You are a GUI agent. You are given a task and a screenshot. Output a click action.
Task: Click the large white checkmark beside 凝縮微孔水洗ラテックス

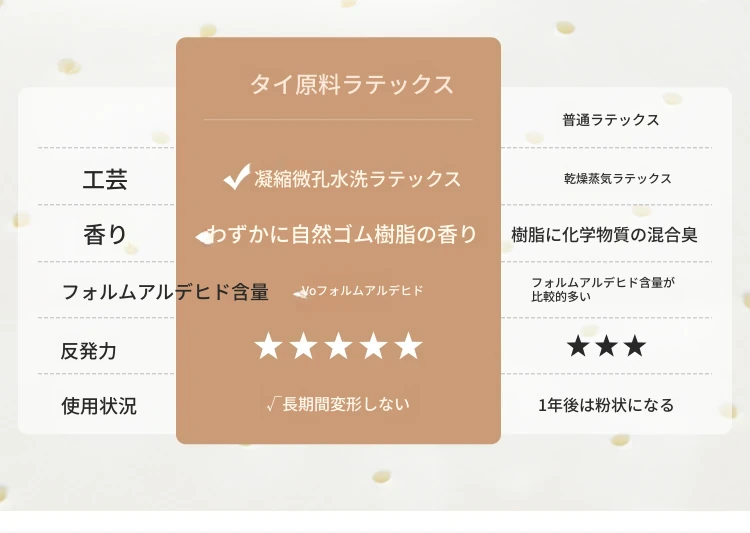[x=237, y=177]
